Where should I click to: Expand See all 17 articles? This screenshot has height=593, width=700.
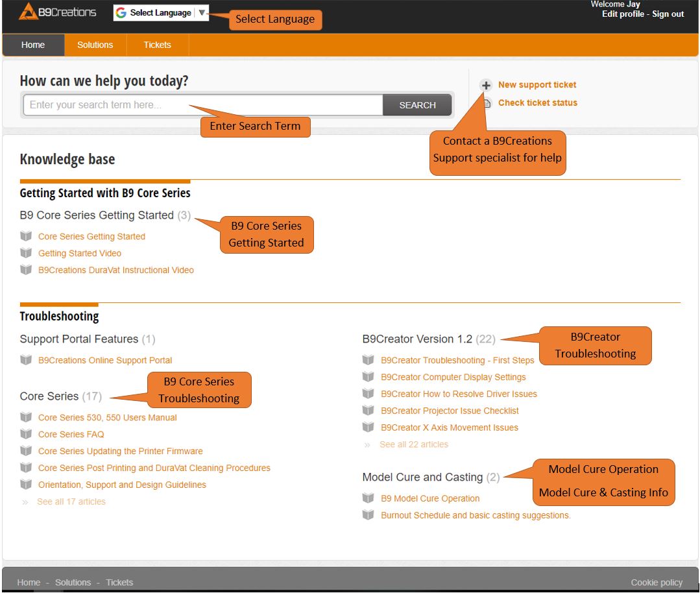coord(71,502)
